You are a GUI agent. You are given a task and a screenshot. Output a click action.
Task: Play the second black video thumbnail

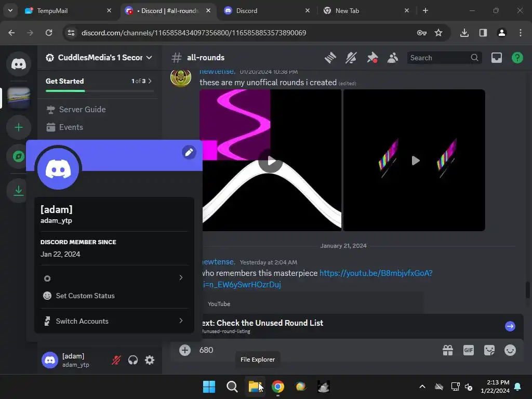coord(415,161)
